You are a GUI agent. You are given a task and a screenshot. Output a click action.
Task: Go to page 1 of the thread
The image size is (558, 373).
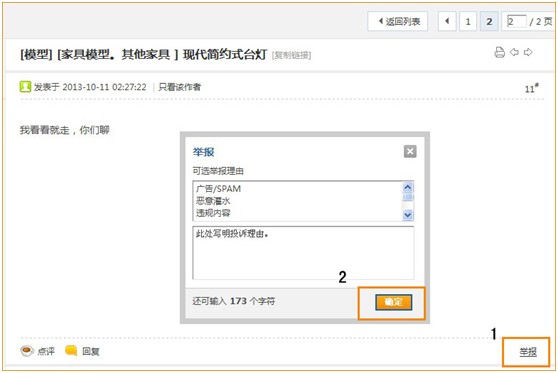pyautogui.click(x=468, y=21)
